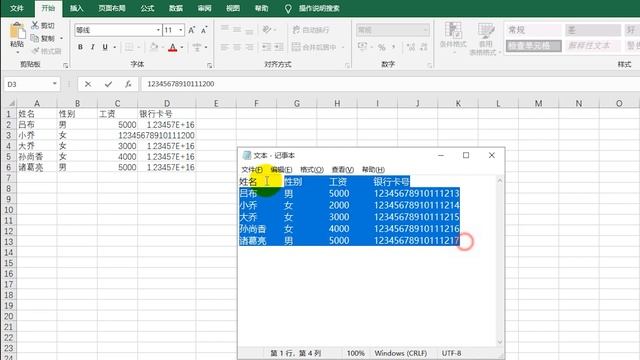Expand clipboard group dialog launcher
Viewport: 640px width, 360px height.
coord(65,65)
